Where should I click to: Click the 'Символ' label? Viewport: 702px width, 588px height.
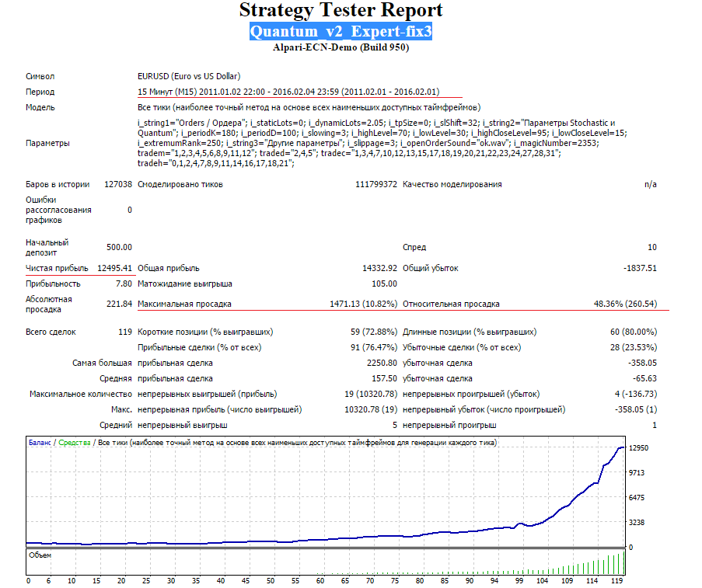[40, 77]
